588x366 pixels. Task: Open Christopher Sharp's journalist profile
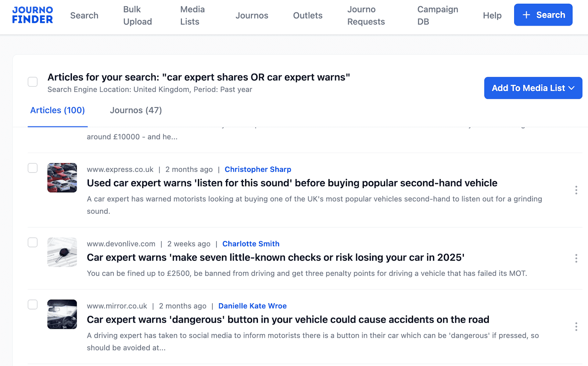258,169
